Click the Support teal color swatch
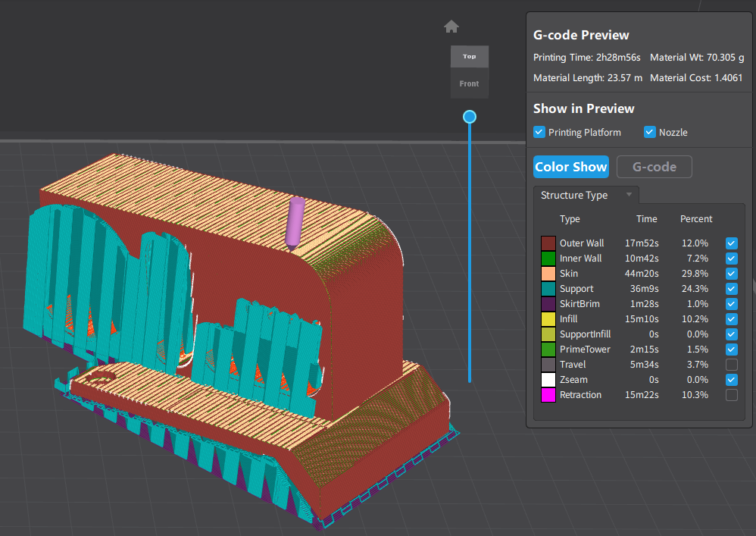This screenshot has width=756, height=536. pyautogui.click(x=548, y=289)
